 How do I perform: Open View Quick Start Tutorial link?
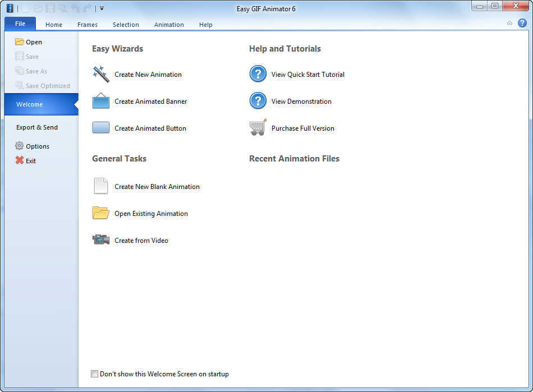coord(307,75)
